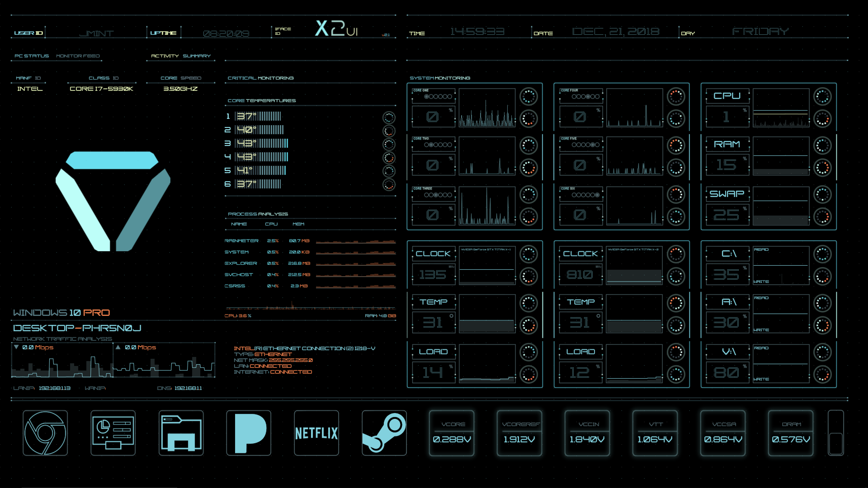Open the Pandora app icon
This screenshot has height=488, width=868.
click(x=248, y=433)
